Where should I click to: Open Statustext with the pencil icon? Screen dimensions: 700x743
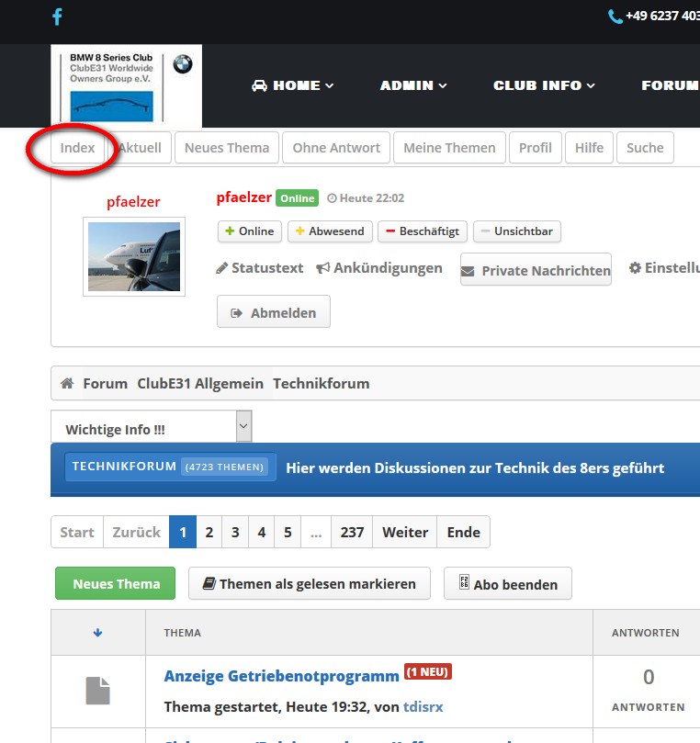(259, 268)
